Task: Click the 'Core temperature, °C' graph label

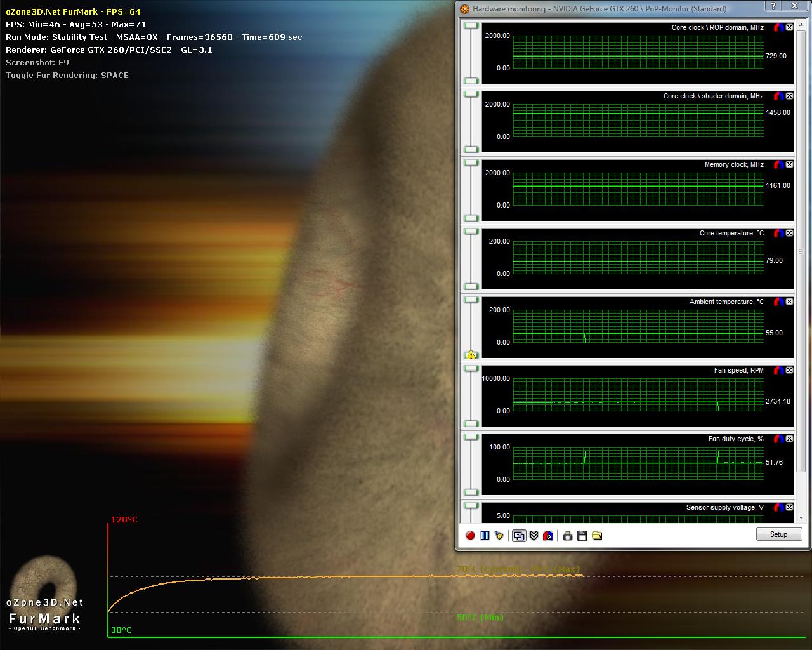Action: [731, 233]
